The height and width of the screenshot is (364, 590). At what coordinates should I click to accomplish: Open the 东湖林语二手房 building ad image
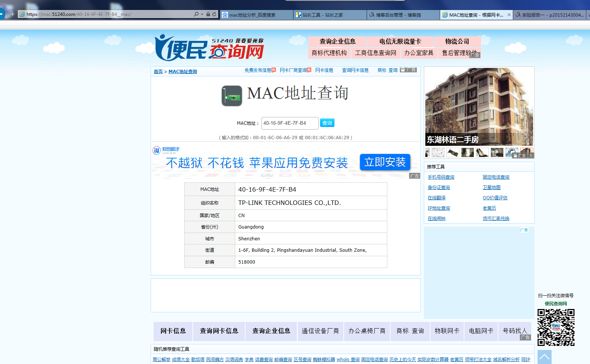click(x=479, y=106)
